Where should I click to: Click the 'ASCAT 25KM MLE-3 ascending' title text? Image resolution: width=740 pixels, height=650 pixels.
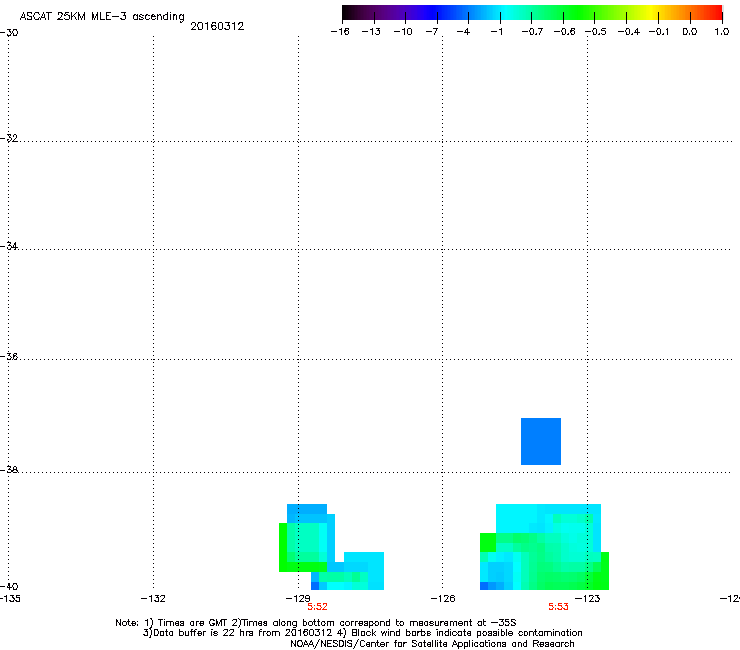[102, 16]
